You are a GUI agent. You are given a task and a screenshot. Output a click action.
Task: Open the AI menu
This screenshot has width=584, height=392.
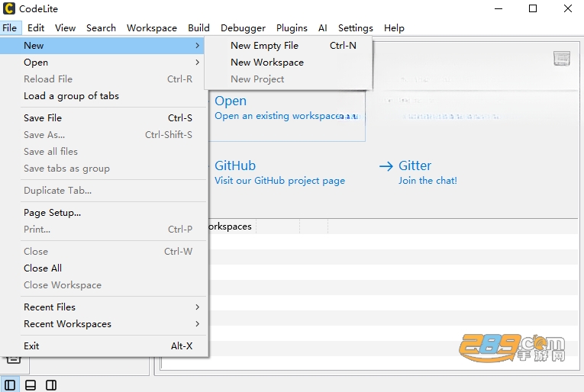tap(323, 28)
